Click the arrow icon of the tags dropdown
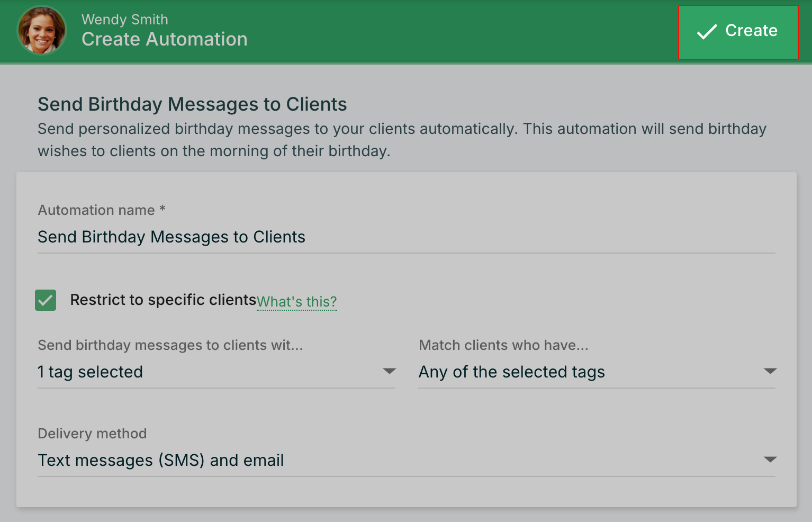This screenshot has height=522, width=812. click(389, 372)
